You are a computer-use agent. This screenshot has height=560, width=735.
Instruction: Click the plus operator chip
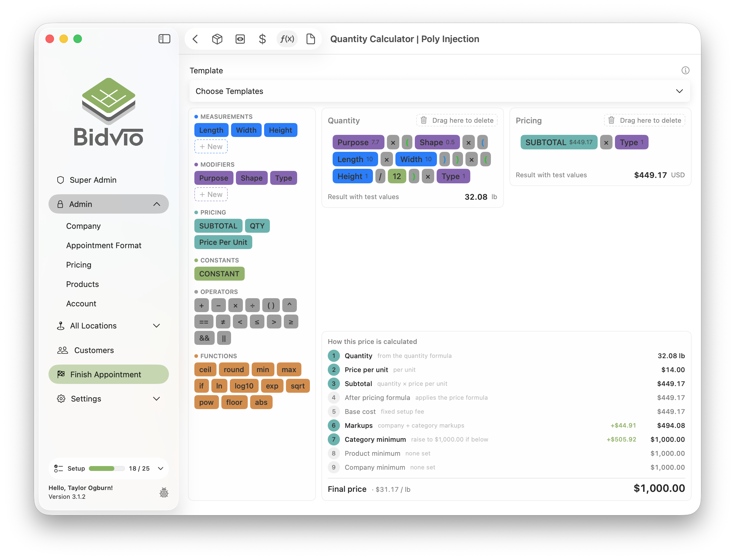[201, 305]
